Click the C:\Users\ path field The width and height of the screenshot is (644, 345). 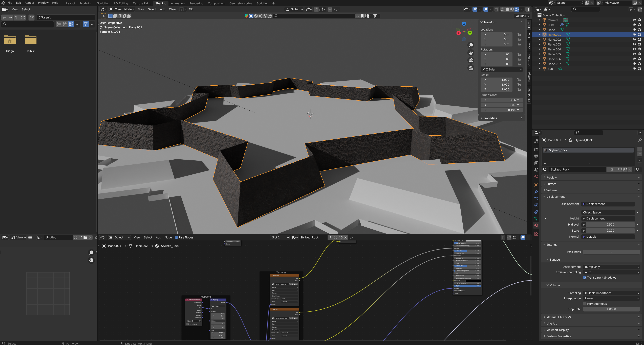66,17
